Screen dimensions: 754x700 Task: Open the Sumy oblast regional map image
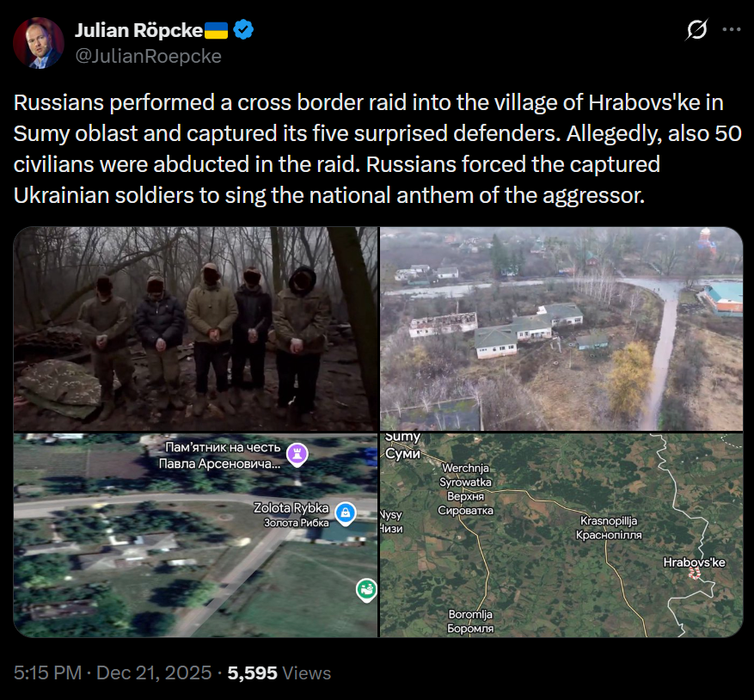561,536
